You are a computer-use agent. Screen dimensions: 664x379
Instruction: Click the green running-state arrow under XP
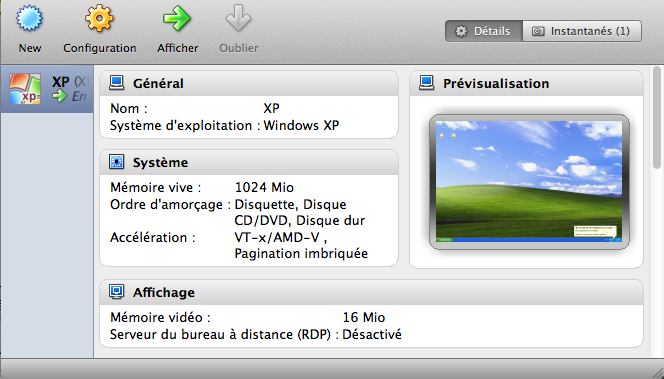[60, 96]
